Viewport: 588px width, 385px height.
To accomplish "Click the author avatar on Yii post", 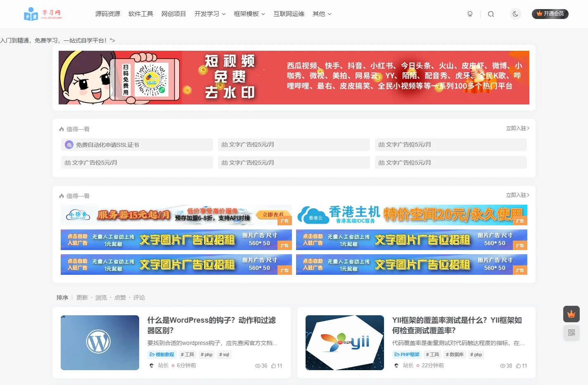I will pos(396,366).
